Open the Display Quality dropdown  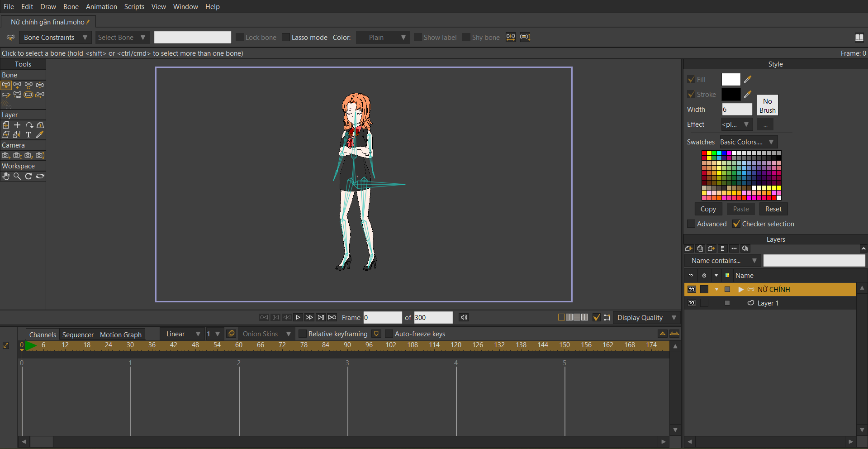pos(646,318)
